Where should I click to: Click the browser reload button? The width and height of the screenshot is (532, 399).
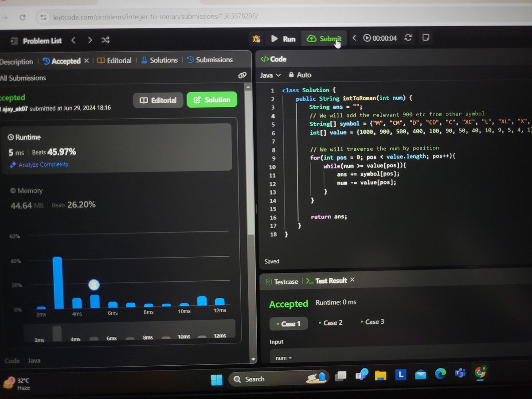pos(22,17)
